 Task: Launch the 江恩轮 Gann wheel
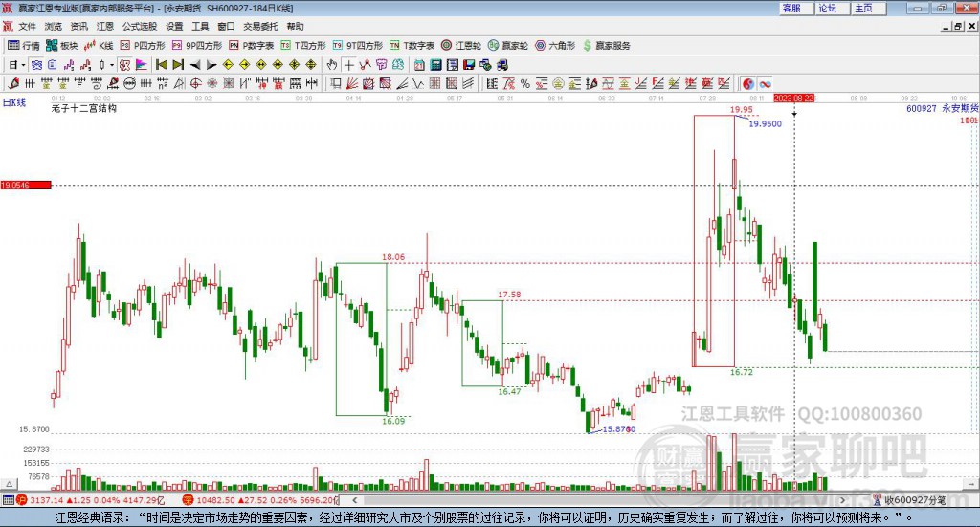click(x=461, y=46)
